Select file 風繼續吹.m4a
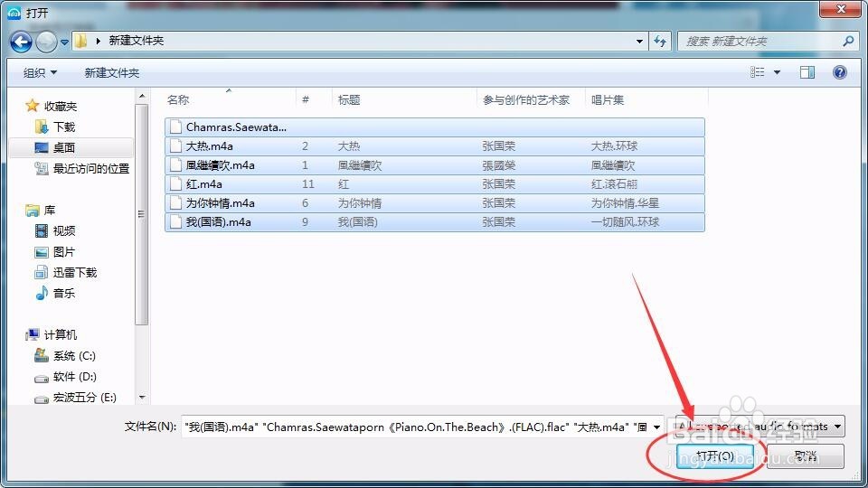Image resolution: width=868 pixels, height=488 pixels. coord(435,164)
